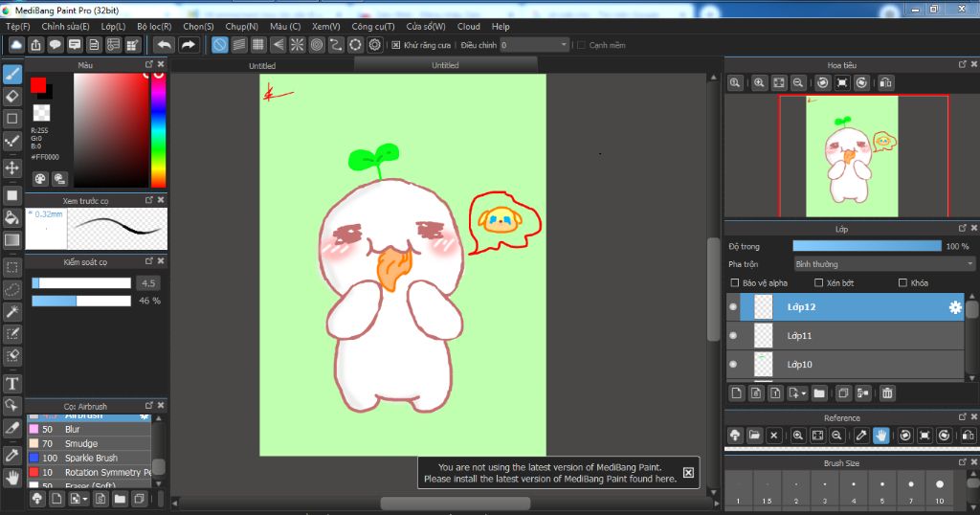
Task: Dismiss the update notification
Action: pyautogui.click(x=688, y=473)
